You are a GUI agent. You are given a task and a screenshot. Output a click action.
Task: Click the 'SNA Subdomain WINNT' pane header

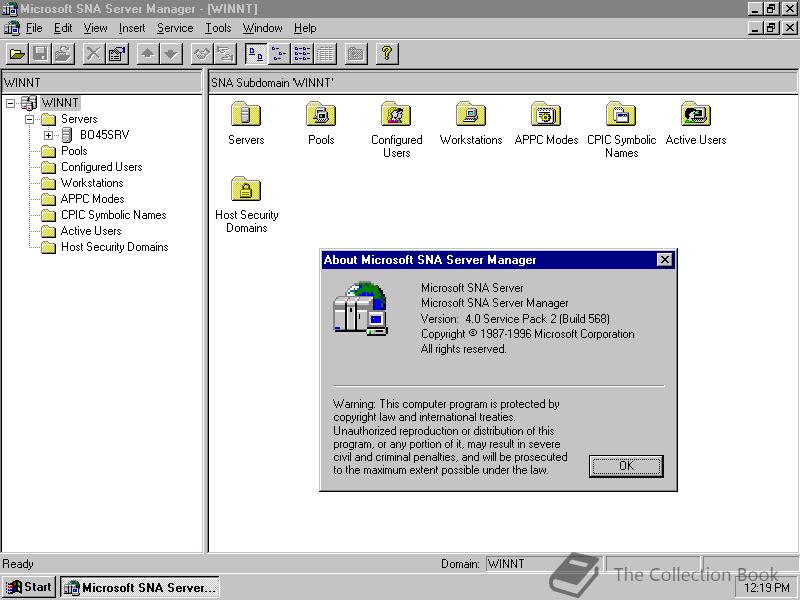click(503, 83)
